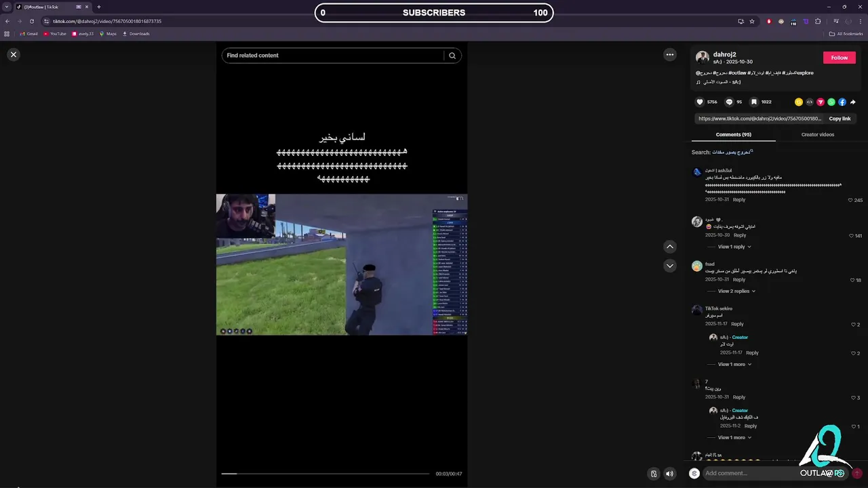Like the comment with 141 likes
The height and width of the screenshot is (488, 868).
851,235
